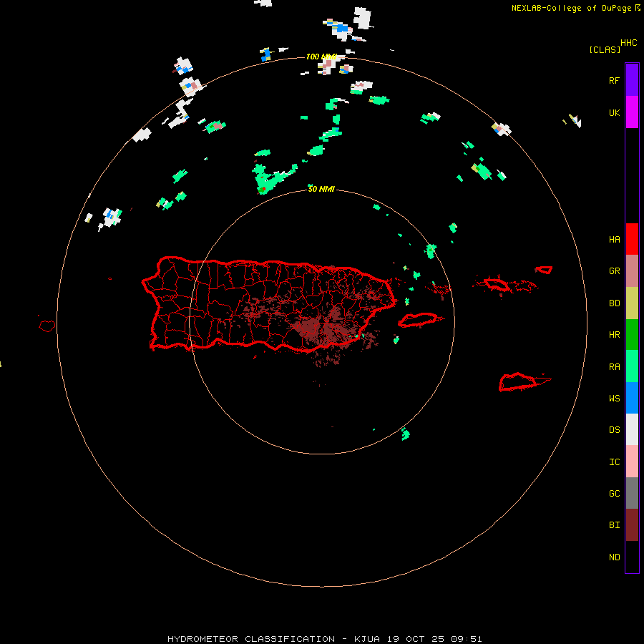Screen dimensions: 644x644
Task: Pick the RA light green legend swatch
Action: (632, 366)
